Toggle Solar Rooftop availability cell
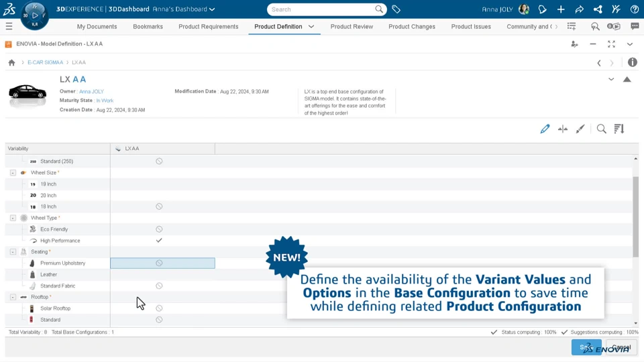 [159, 308]
